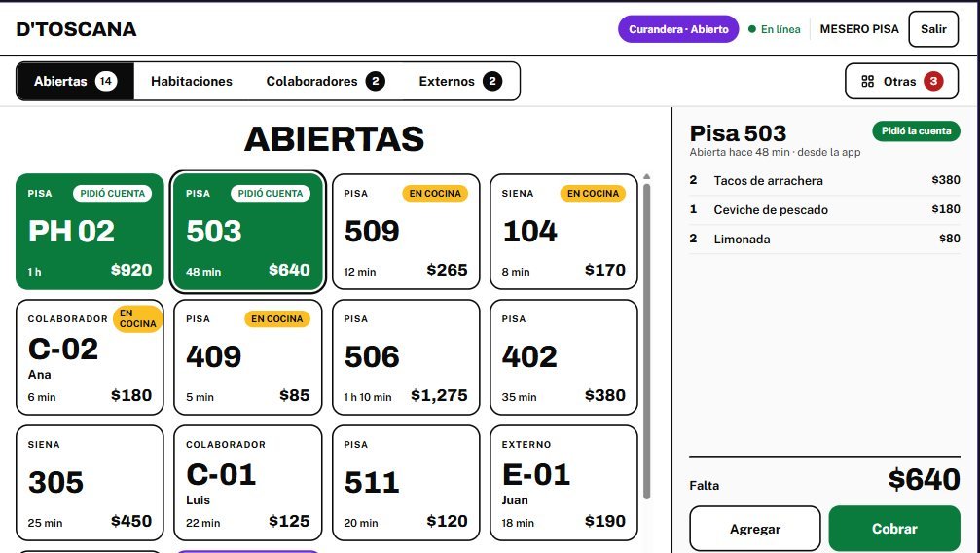Open the 511 order card
Image resolution: width=980 pixels, height=553 pixels.
tap(406, 483)
